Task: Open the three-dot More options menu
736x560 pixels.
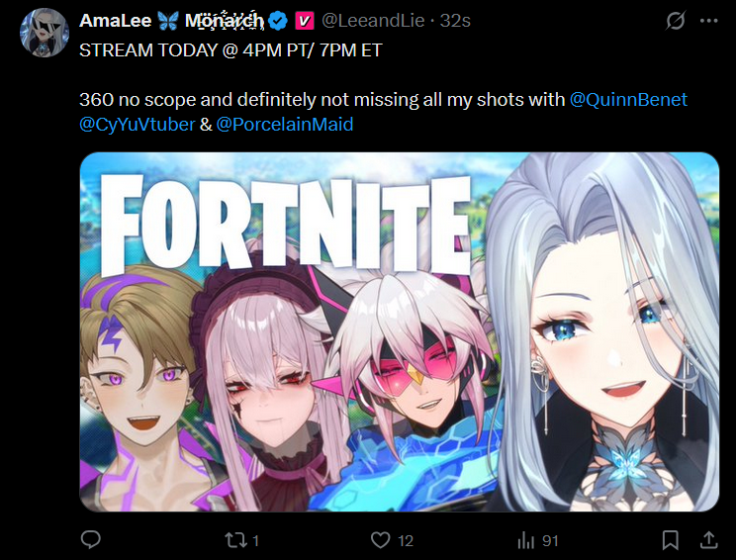Action: (708, 21)
